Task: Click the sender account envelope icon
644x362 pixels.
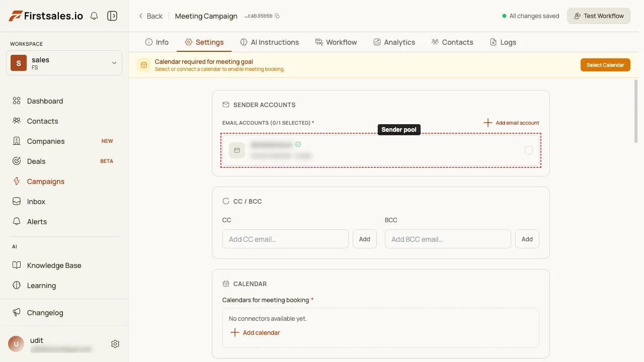Action: pos(237,150)
